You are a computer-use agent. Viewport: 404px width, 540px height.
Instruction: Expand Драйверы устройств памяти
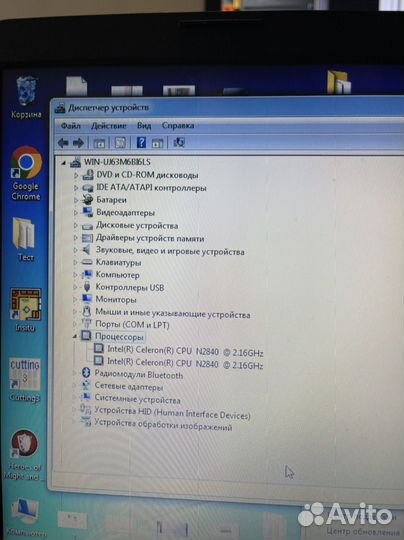tap(75, 238)
